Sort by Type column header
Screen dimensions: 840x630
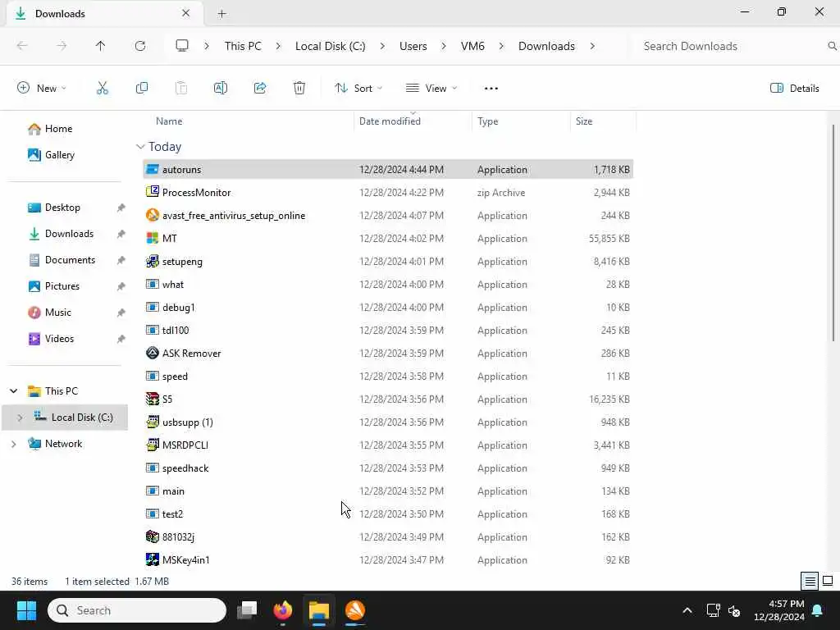click(487, 121)
